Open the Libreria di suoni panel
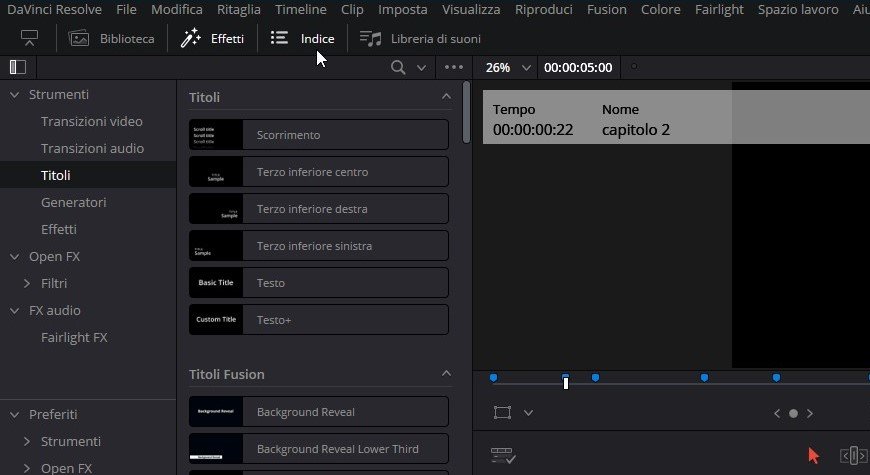Image resolution: width=870 pixels, height=475 pixels. [x=420, y=38]
